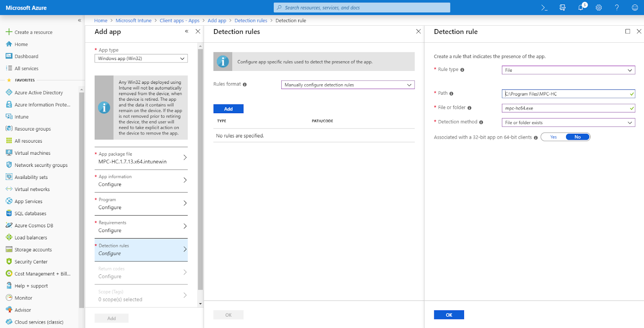
Task: Click the Network security groups shield icon
Action: (9, 165)
